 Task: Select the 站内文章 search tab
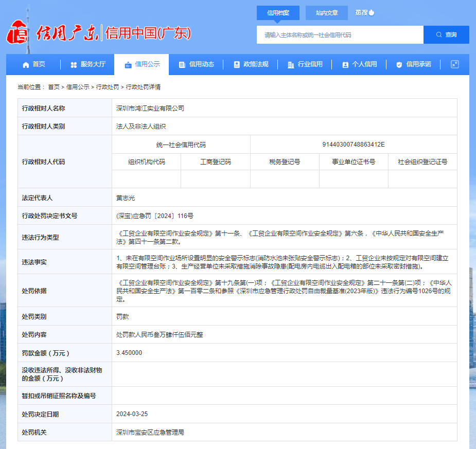(327, 13)
